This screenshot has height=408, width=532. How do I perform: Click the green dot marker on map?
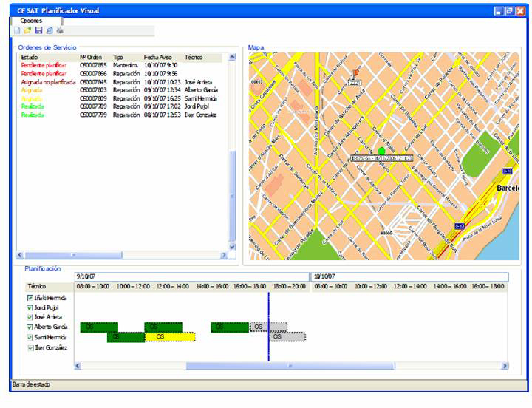click(x=382, y=151)
